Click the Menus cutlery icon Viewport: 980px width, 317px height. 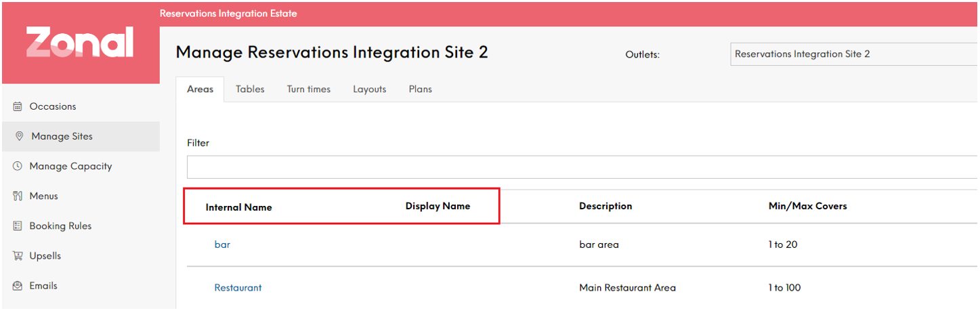pyautogui.click(x=18, y=196)
